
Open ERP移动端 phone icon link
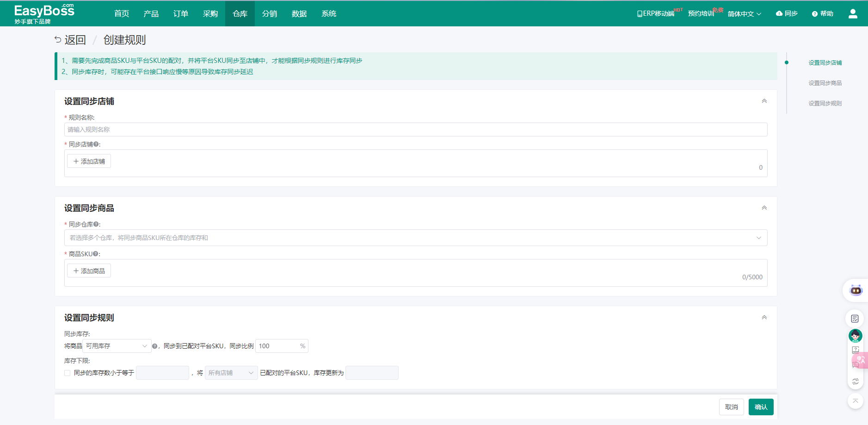(655, 13)
